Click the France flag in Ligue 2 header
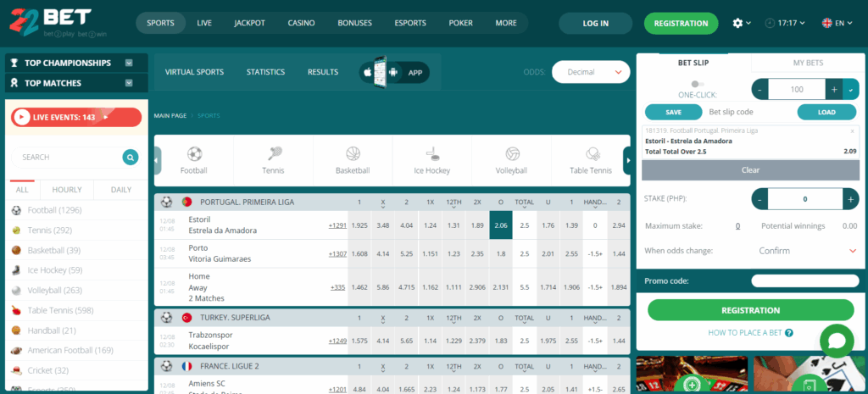868x394 pixels. [x=186, y=366]
